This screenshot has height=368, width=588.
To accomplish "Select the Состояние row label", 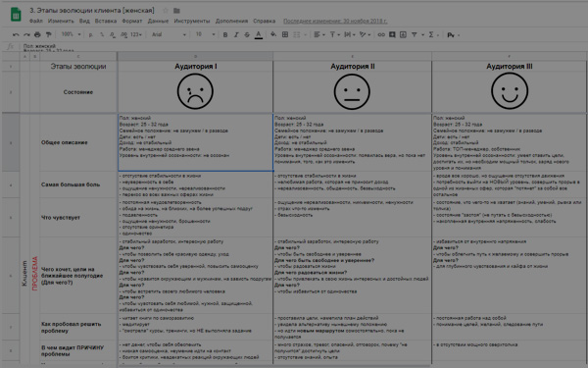I will click(x=78, y=92).
